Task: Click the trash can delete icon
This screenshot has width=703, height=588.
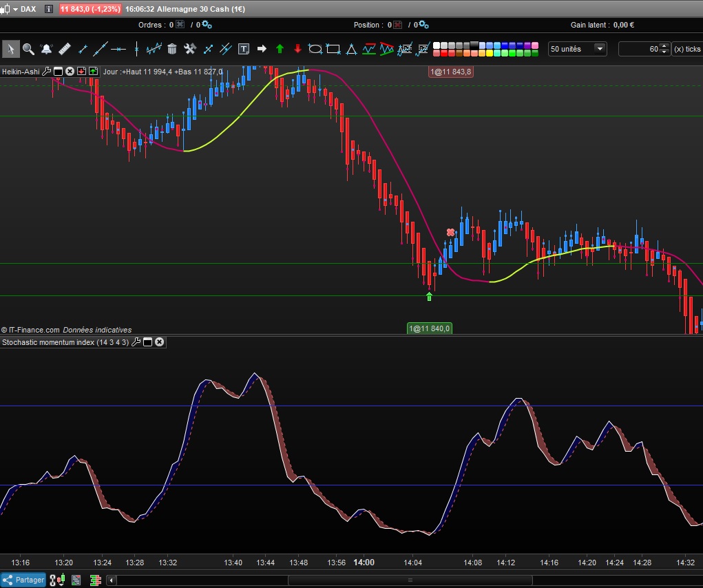Action: point(172,49)
